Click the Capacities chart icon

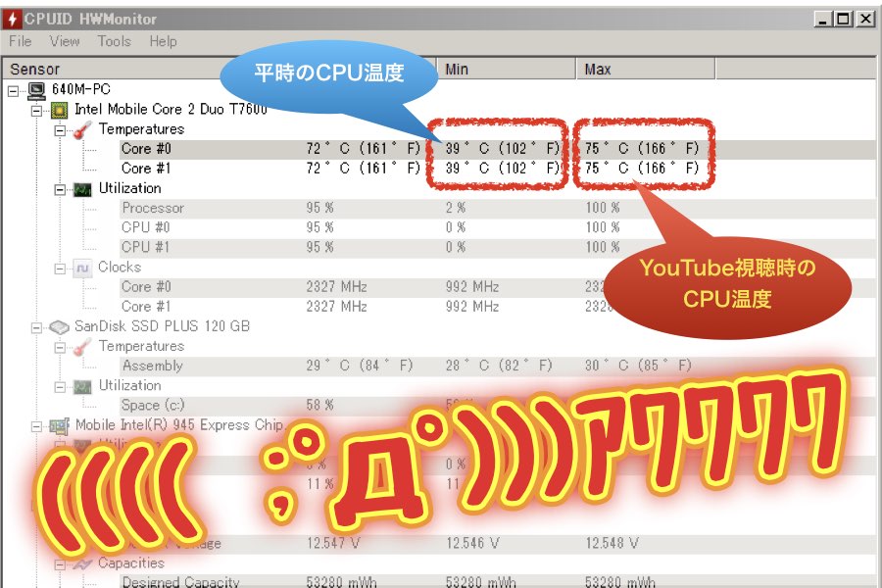82,563
